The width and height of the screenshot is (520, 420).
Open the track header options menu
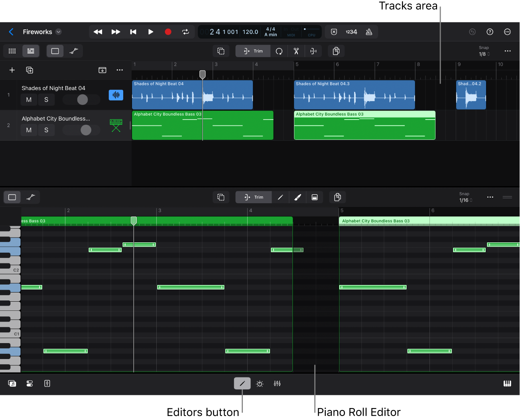[119, 70]
